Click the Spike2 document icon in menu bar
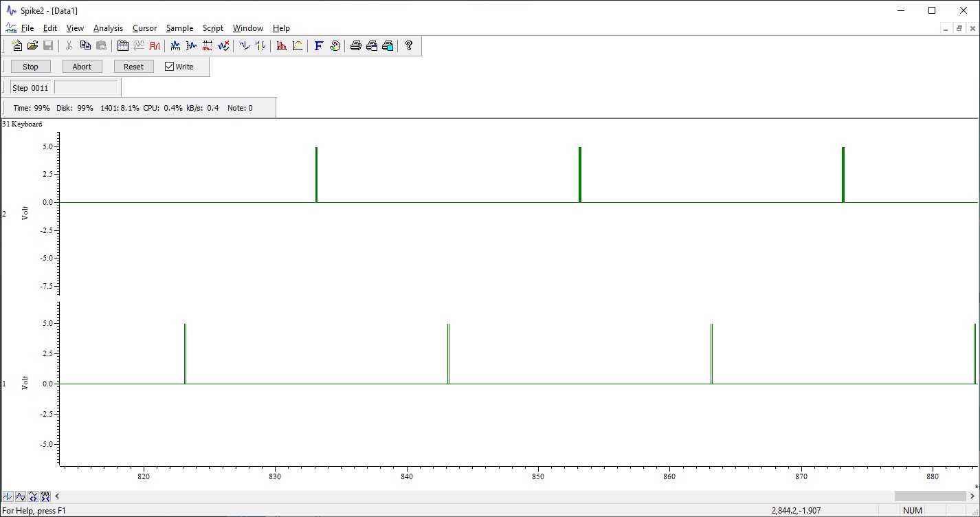This screenshot has width=980, height=517. pyautogui.click(x=10, y=28)
